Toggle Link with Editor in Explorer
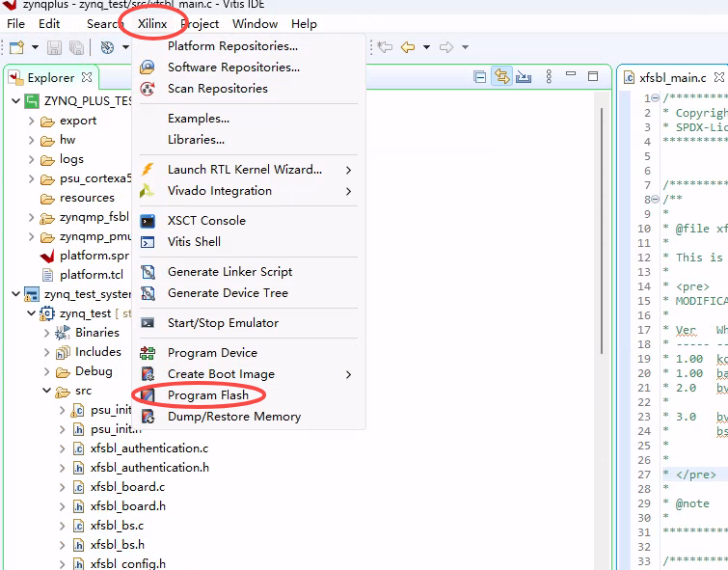Viewport: 728px width, 570px height. click(502, 76)
